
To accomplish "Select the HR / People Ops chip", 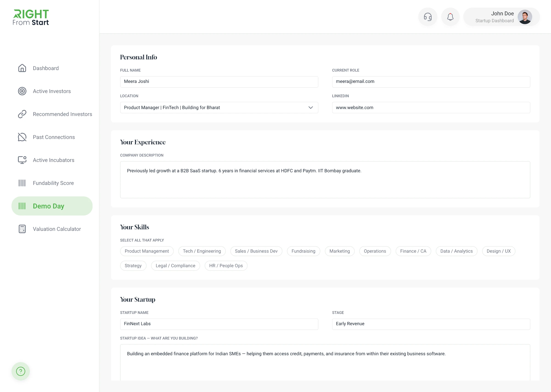I will pos(226,265).
